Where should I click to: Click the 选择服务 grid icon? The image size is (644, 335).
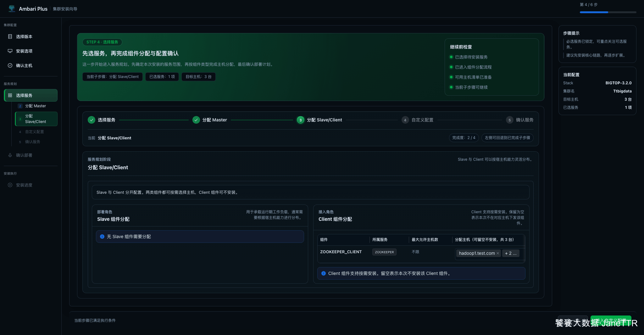click(10, 95)
